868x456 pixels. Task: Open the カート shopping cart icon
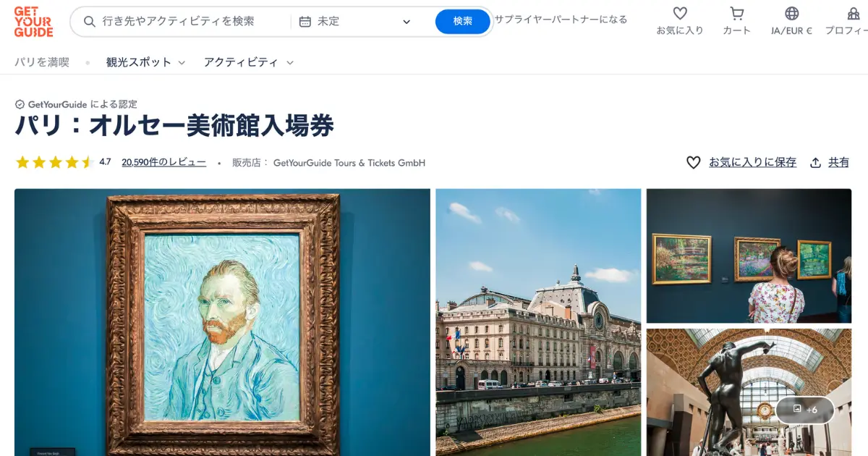[737, 14]
